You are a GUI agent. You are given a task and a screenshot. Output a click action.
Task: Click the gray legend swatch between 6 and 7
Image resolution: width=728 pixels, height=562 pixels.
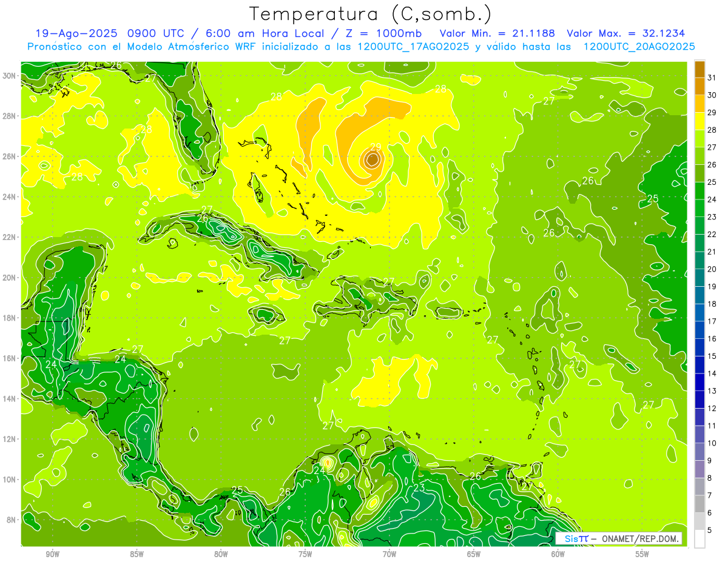tap(699, 504)
